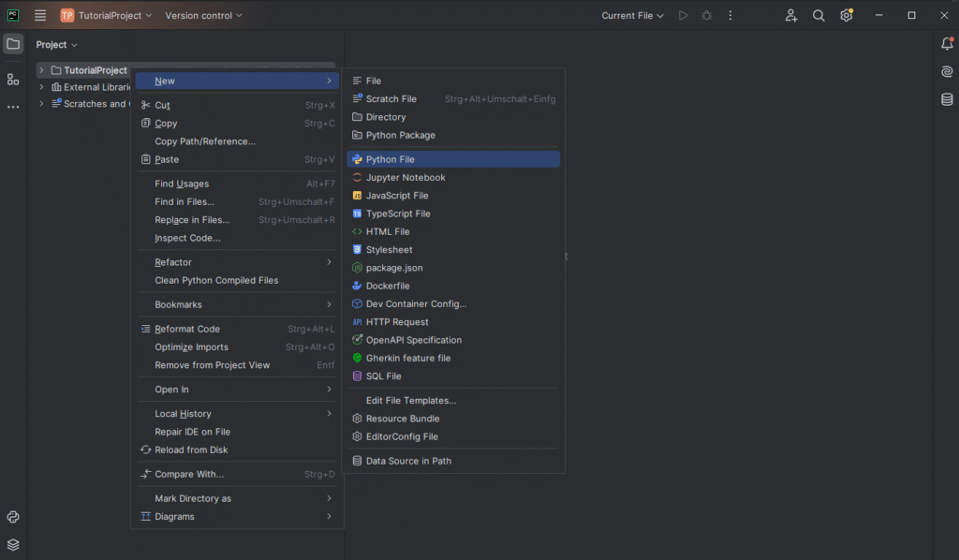Select Data Source in Path
The image size is (959, 560).
point(453,461)
